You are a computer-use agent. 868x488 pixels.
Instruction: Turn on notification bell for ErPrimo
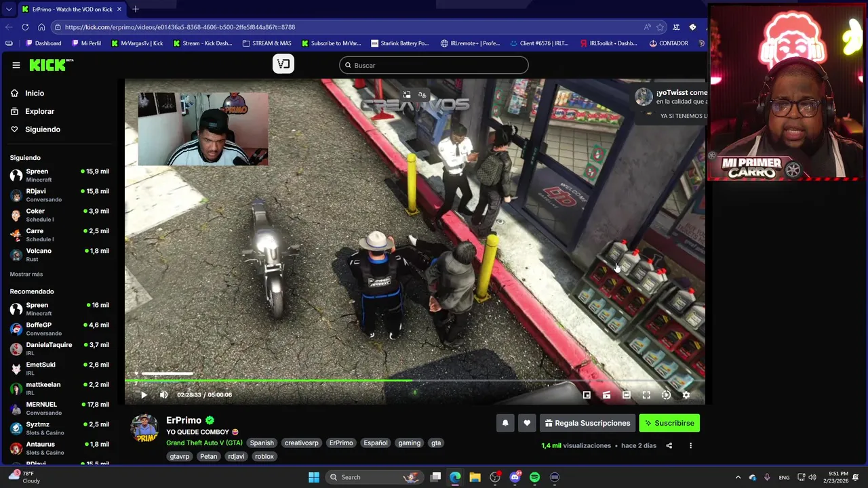(x=505, y=423)
